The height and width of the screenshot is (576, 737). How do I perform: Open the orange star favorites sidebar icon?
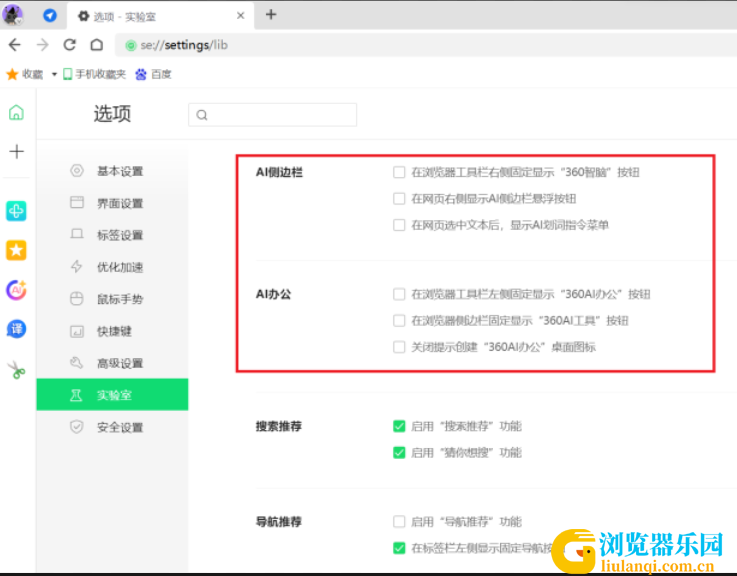(16, 250)
